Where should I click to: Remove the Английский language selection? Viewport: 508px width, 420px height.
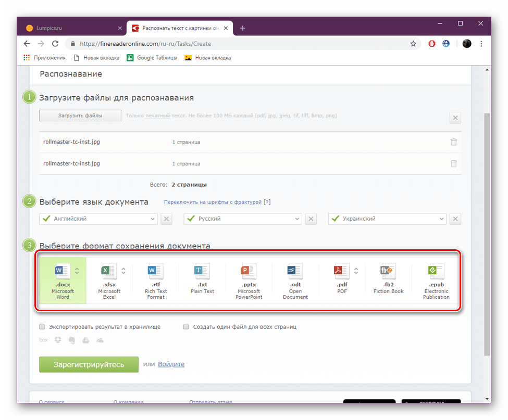tap(166, 219)
